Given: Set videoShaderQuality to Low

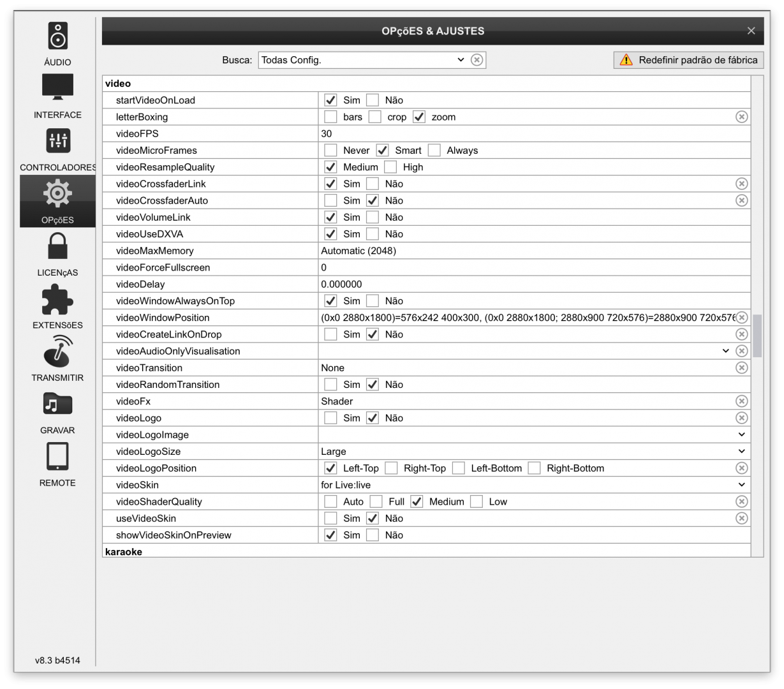Looking at the screenshot, I should 477,501.
